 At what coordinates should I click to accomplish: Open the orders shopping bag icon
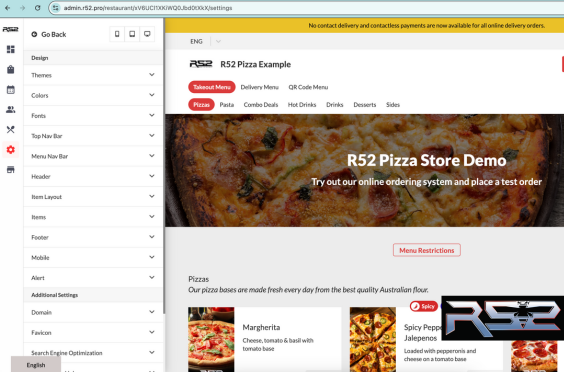(11, 69)
